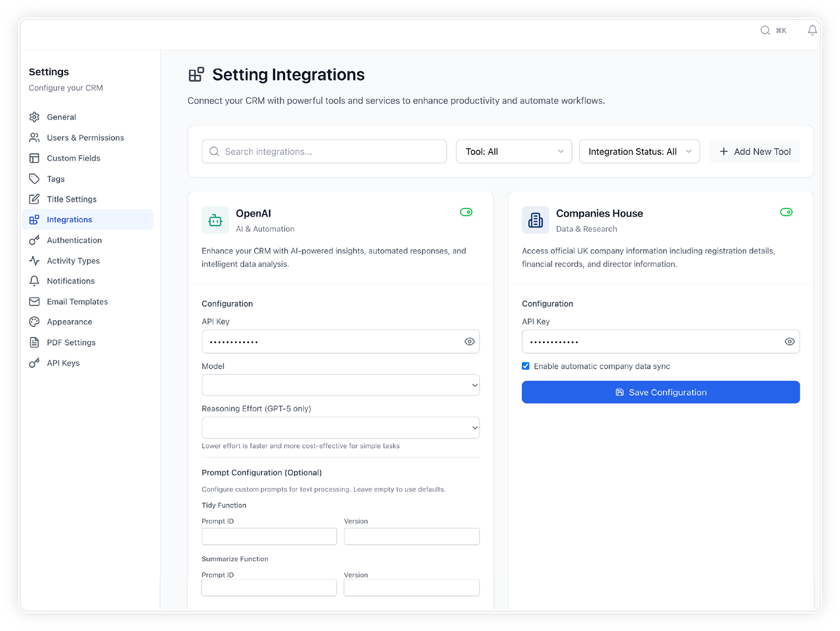The height and width of the screenshot is (631, 840).
Task: Click Save Configuration for Companies House
Action: pos(660,392)
